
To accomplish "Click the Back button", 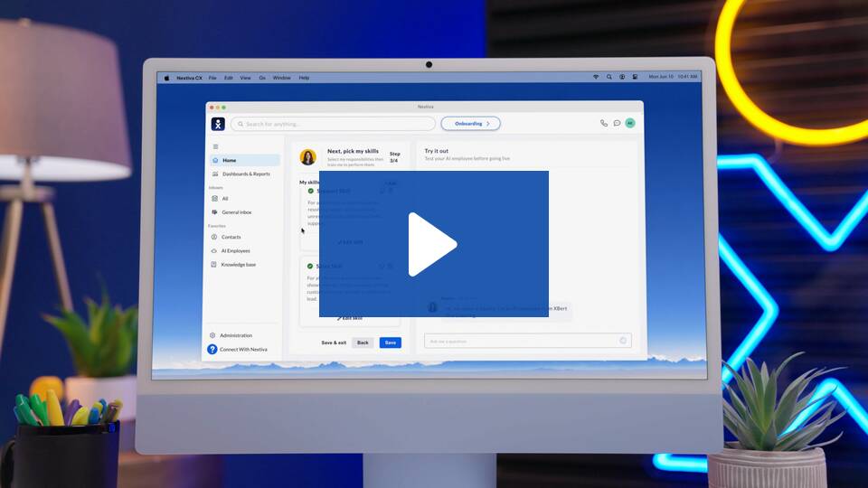I will coord(363,343).
